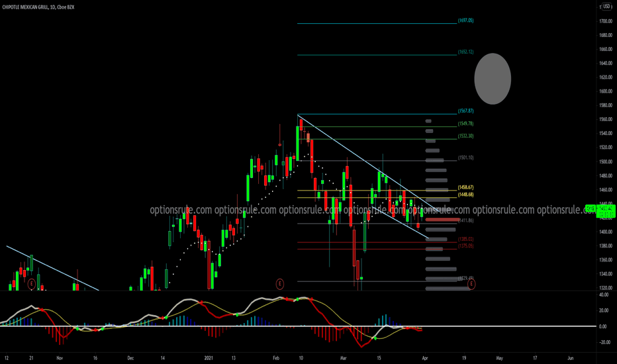Click 1400.00 on the price axis

tap(606, 232)
